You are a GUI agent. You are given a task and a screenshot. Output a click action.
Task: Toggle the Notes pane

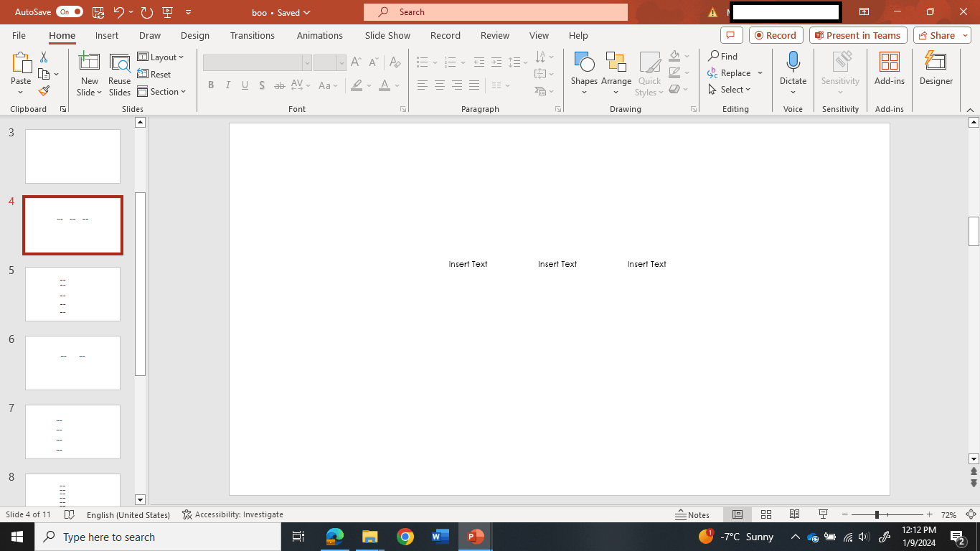692,514
